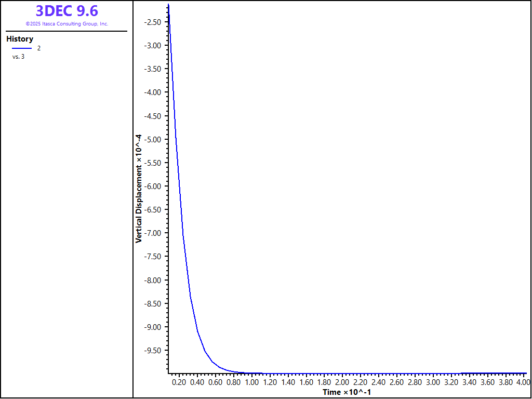Click the "vs. 3" legend entry

pyautogui.click(x=18, y=57)
